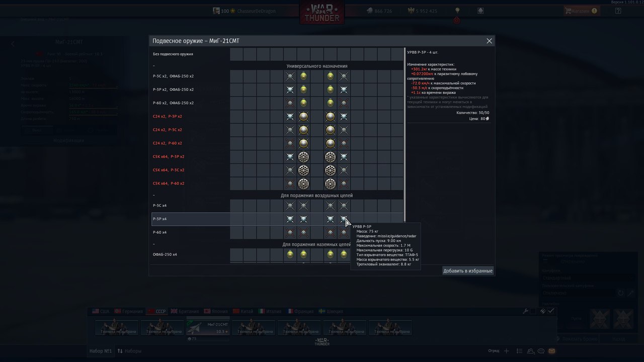
Task: Select Р-3С x4 preset row
Action: click(277, 205)
